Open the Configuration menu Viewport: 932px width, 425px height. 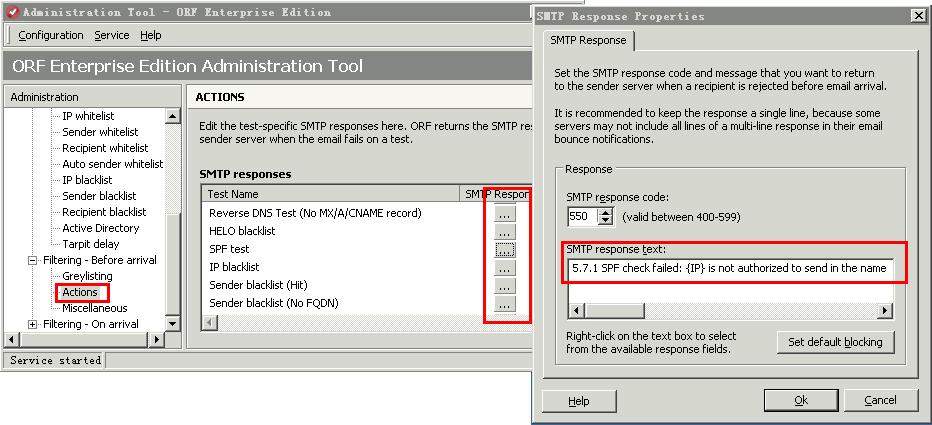tap(51, 35)
